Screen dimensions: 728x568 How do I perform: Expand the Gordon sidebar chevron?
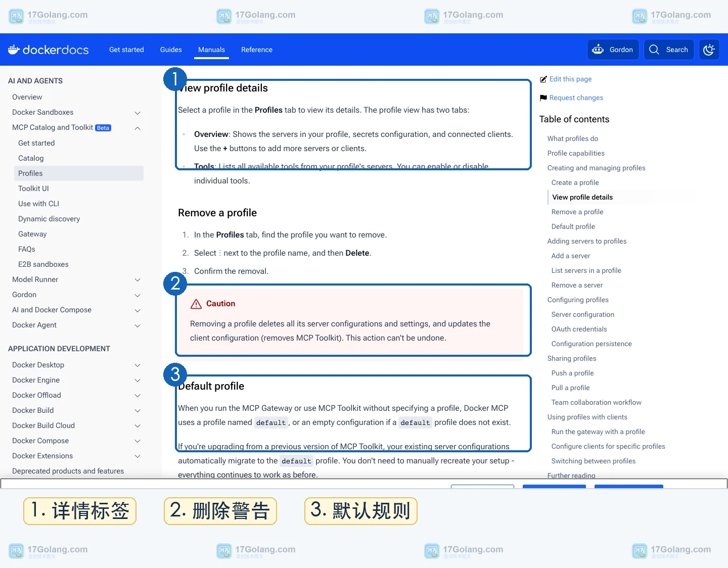[138, 295]
